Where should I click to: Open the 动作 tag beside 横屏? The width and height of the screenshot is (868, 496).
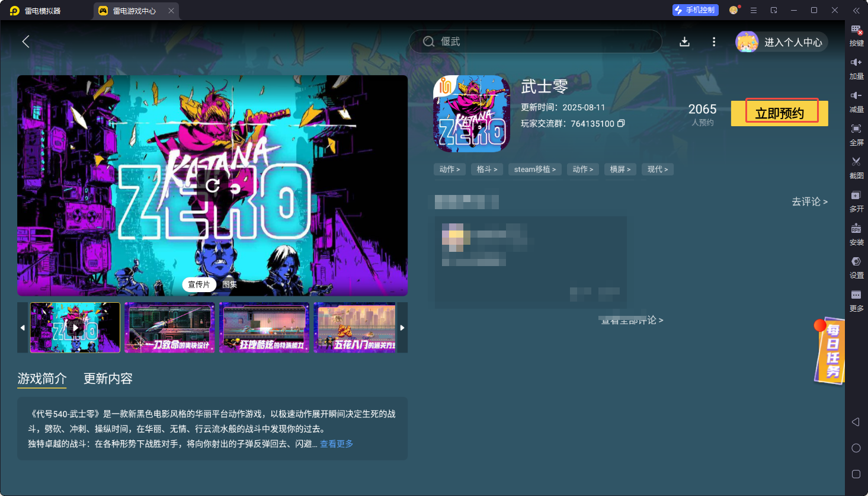(x=583, y=169)
